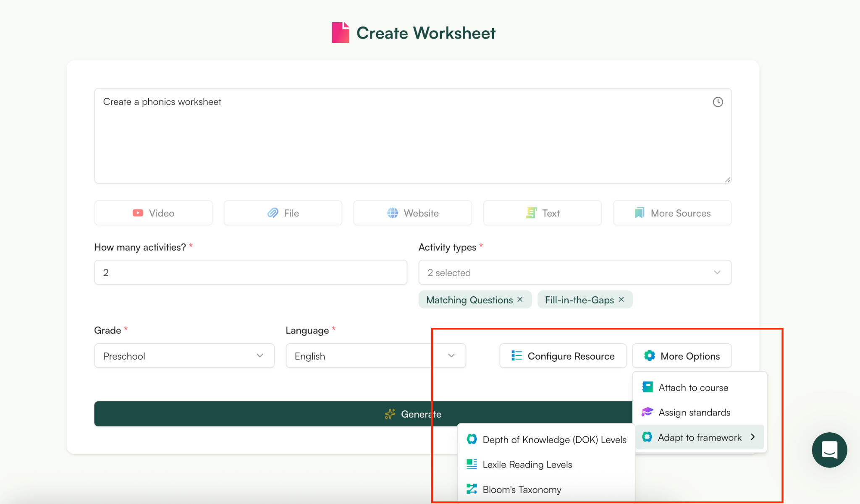Select Depth of Knowledge (DOK) Levels
Screen dimensions: 860x504
(x=554, y=440)
